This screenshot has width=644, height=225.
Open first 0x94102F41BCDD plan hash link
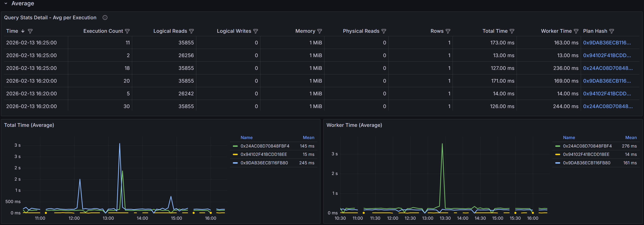click(607, 55)
